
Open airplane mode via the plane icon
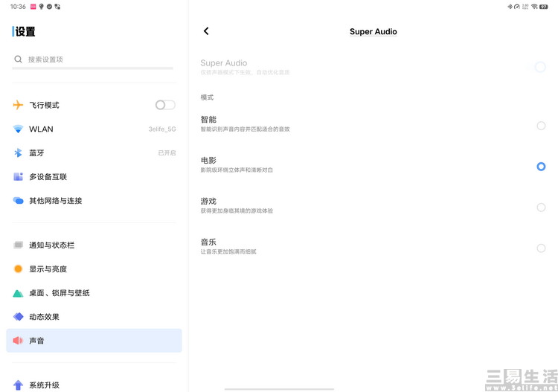[x=18, y=105]
